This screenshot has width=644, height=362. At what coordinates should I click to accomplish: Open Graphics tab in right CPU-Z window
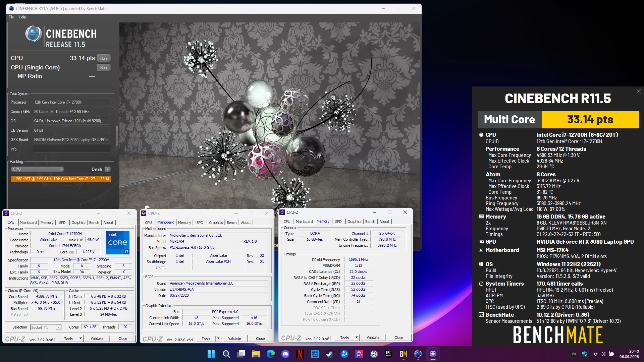(355, 222)
